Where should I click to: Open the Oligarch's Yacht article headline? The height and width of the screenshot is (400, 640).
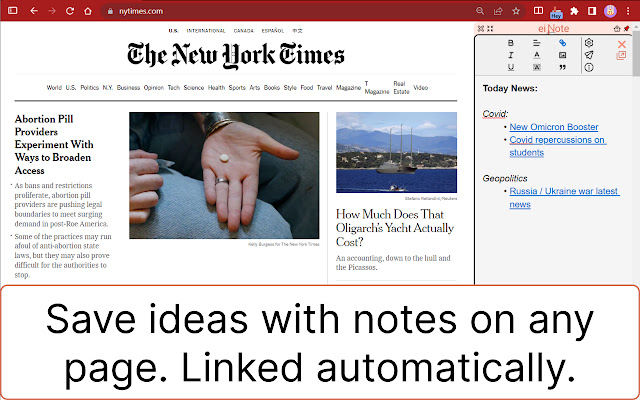pos(395,228)
